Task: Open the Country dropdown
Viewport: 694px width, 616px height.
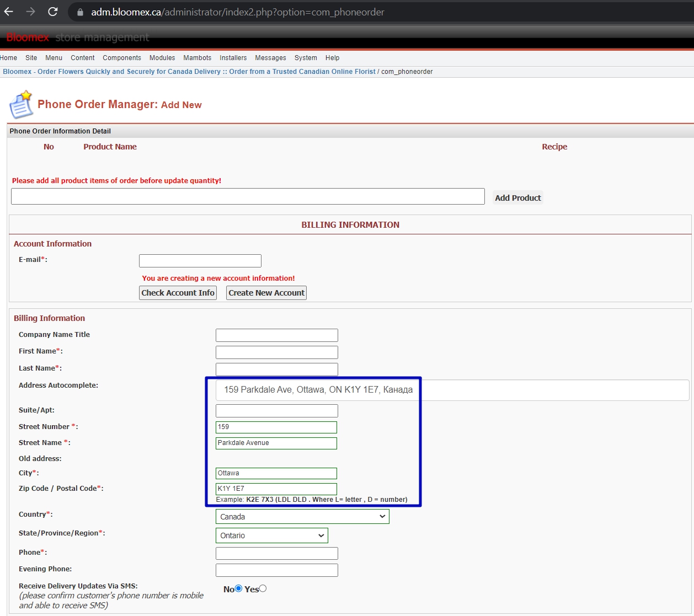Action: 302,517
